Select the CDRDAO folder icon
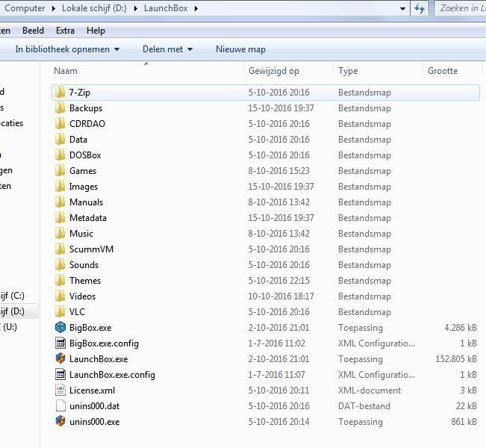This screenshot has width=486, height=448. click(x=60, y=123)
